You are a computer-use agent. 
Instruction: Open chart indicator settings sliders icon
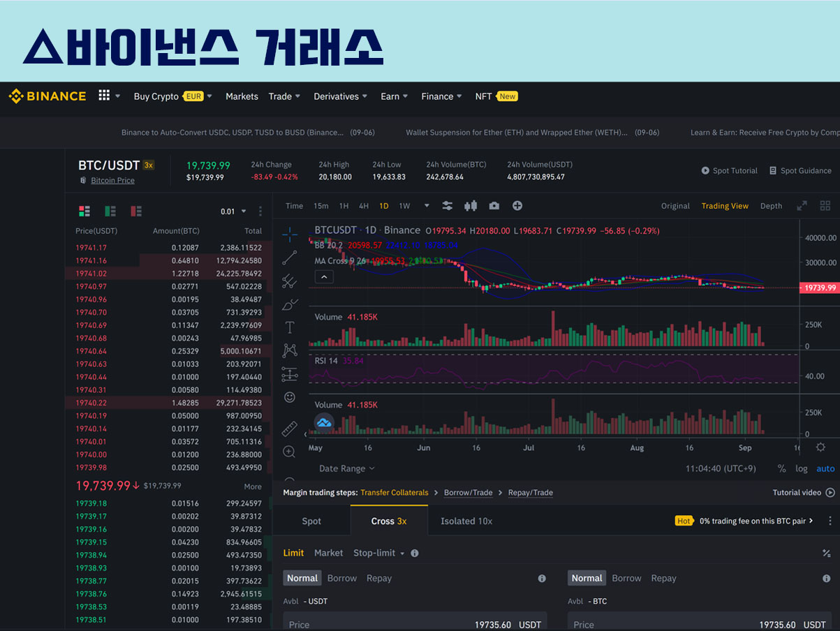(448, 206)
